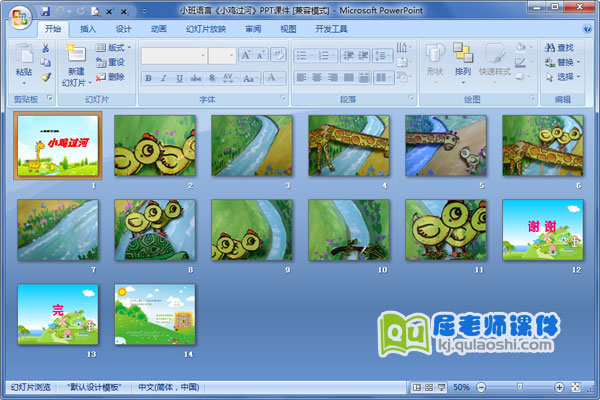The height and width of the screenshot is (400, 600).
Task: Open the font color dropdown
Action: point(276,78)
